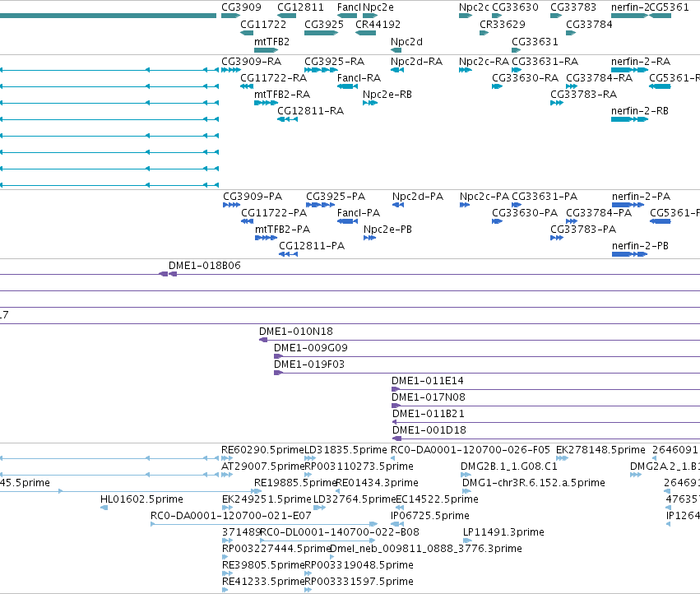Click the CG3925 gene feature
This screenshot has height=594, width=700.
pos(321,33)
